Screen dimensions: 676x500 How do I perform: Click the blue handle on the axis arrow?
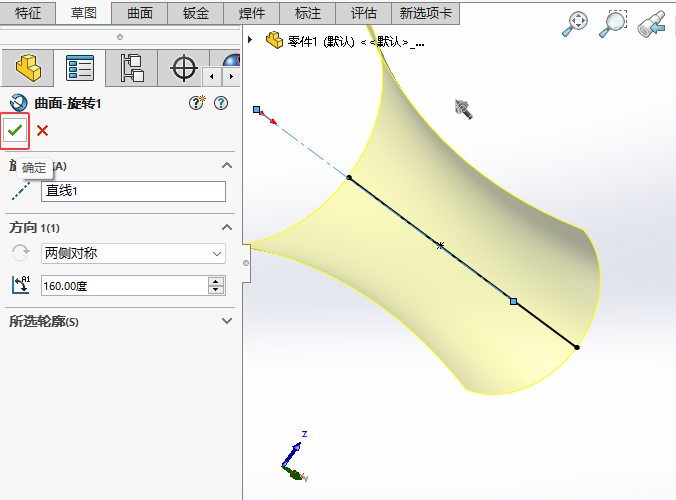click(x=257, y=109)
